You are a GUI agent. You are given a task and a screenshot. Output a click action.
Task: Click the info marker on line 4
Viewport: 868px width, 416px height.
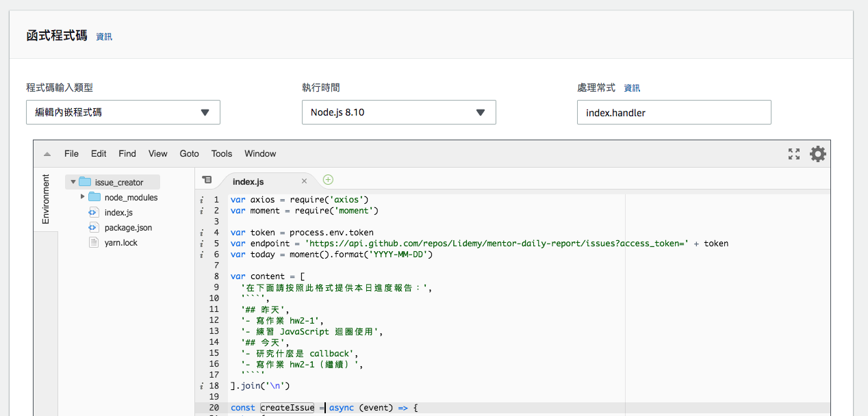[201, 233]
